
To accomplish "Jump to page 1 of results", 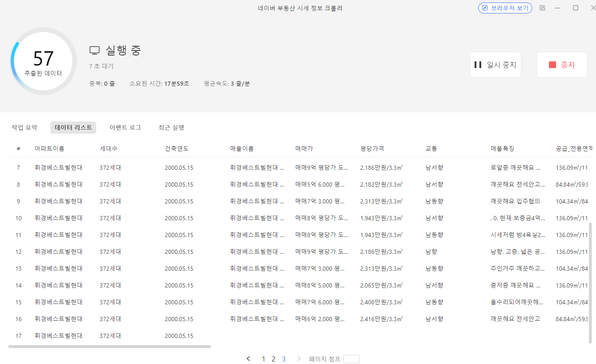I will [x=264, y=359].
